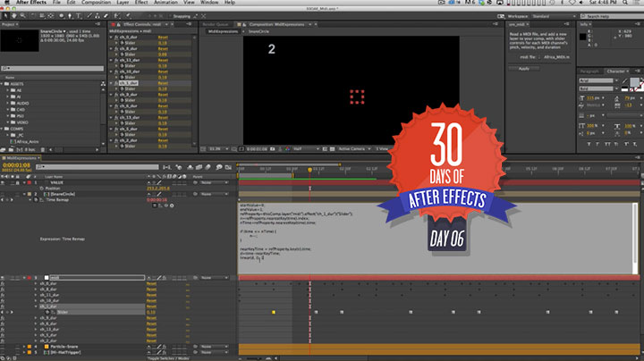
Task: Collapse the SnareCircle layer twirl arrow
Action: (24, 194)
